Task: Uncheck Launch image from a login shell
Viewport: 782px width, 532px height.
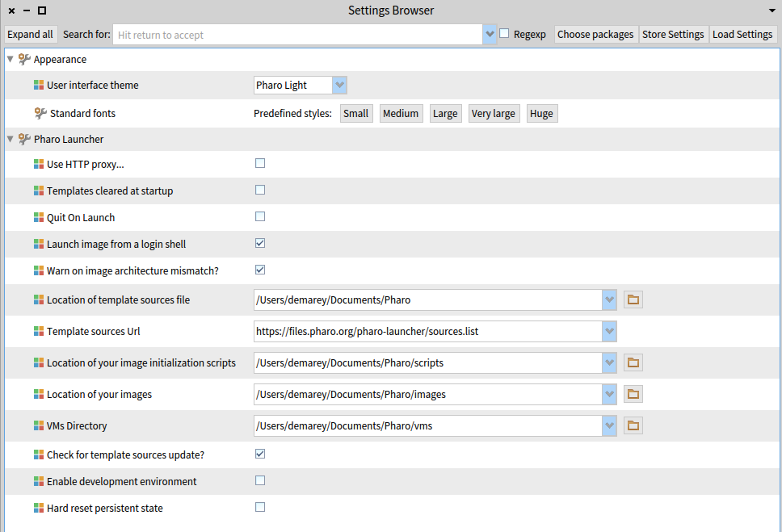Action: point(260,243)
